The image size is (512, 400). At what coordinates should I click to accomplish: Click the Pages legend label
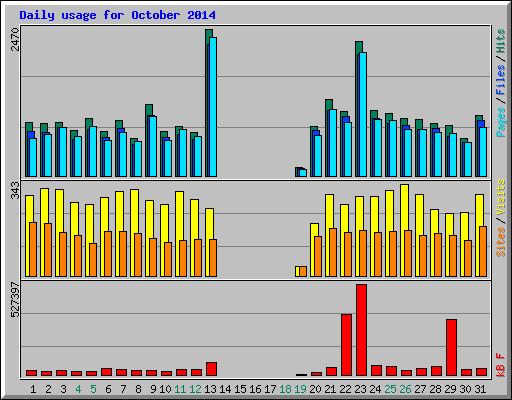coord(501,122)
